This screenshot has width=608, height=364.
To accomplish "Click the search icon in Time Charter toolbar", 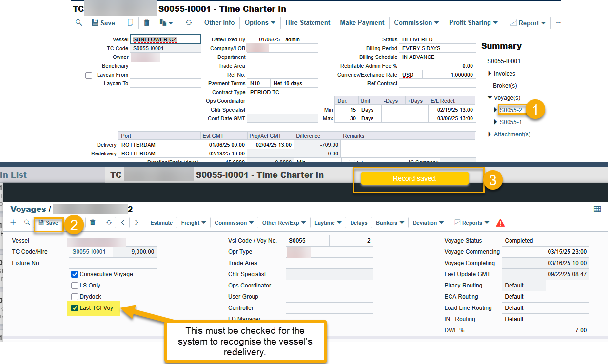I will coord(79,23).
